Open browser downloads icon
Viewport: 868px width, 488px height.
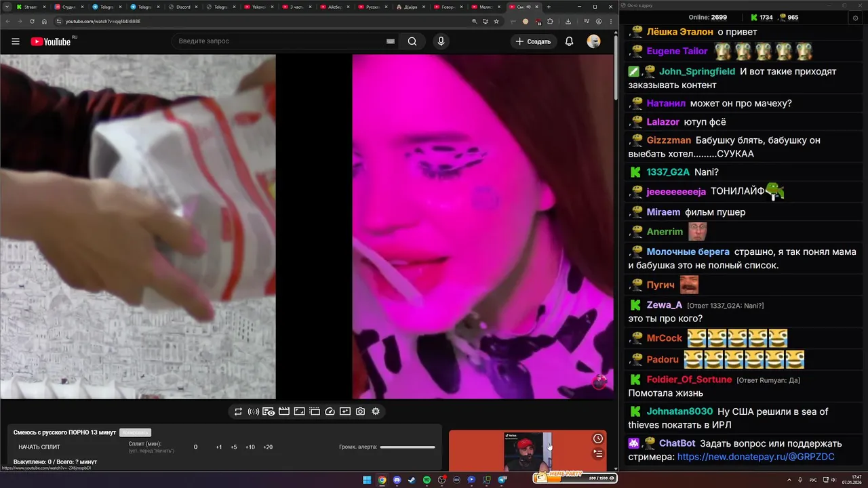click(568, 21)
